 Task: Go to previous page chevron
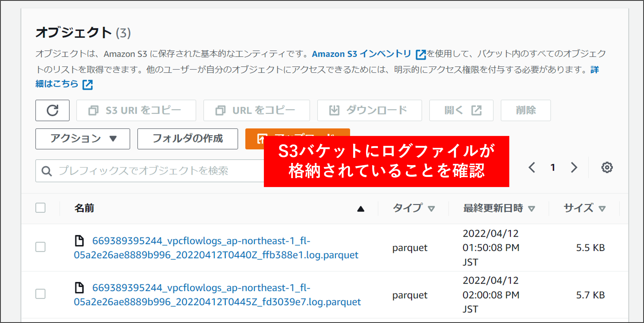coord(532,168)
